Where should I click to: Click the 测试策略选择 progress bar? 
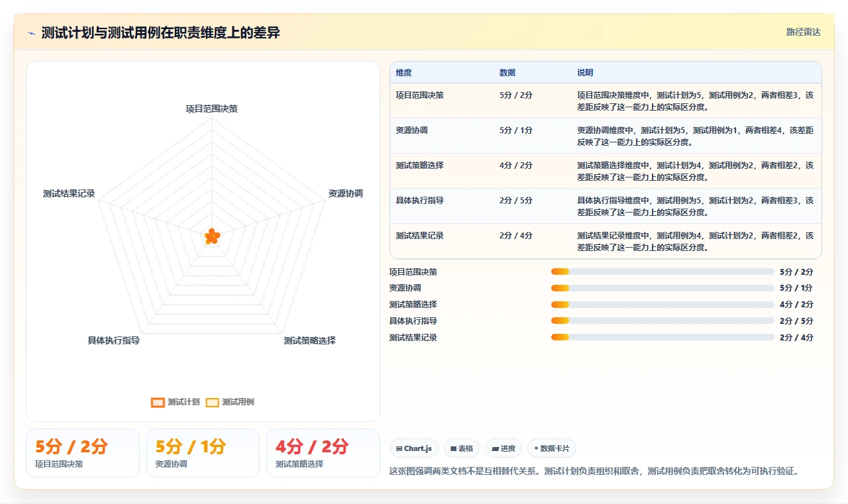pyautogui.click(x=662, y=305)
